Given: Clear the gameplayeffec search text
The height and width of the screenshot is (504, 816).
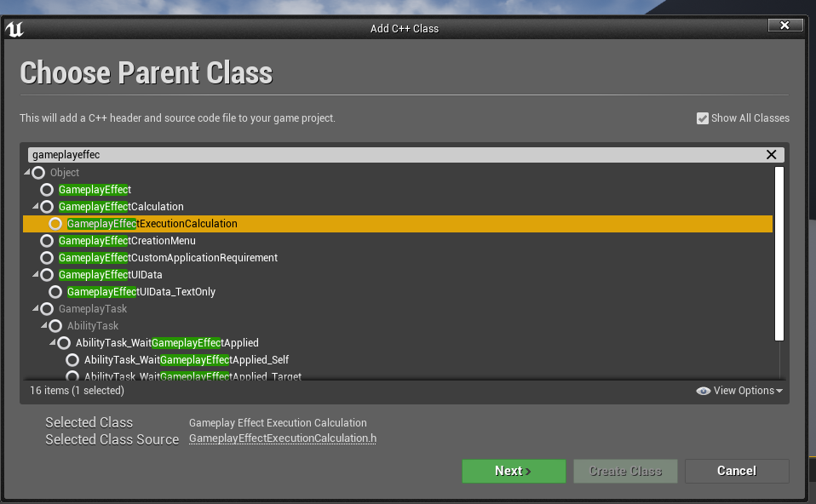Looking at the screenshot, I should (x=771, y=154).
